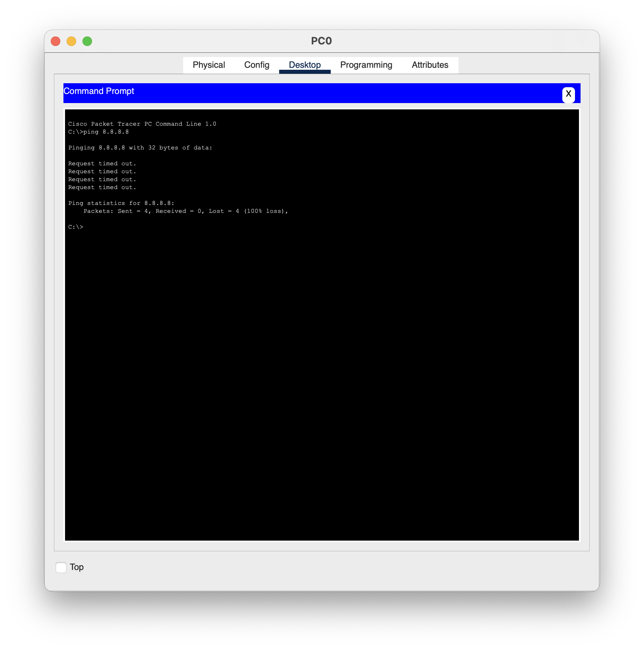Switch to the Physical tab
The height and width of the screenshot is (650, 644).
pos(209,65)
